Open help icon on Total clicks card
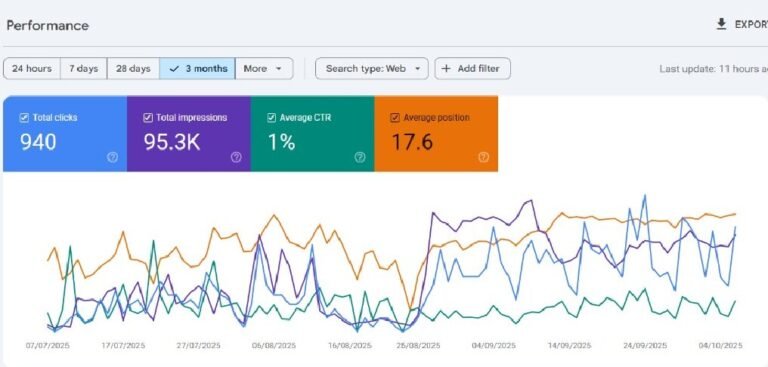 click(x=112, y=157)
